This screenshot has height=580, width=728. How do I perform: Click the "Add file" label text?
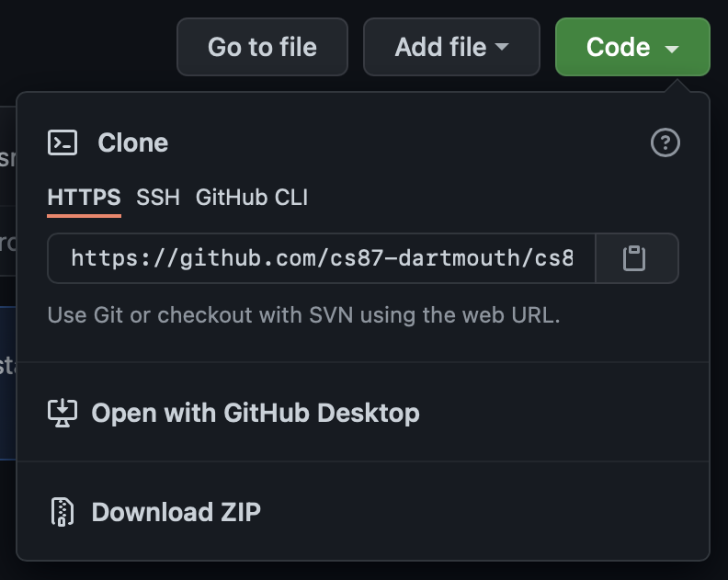[439, 47]
